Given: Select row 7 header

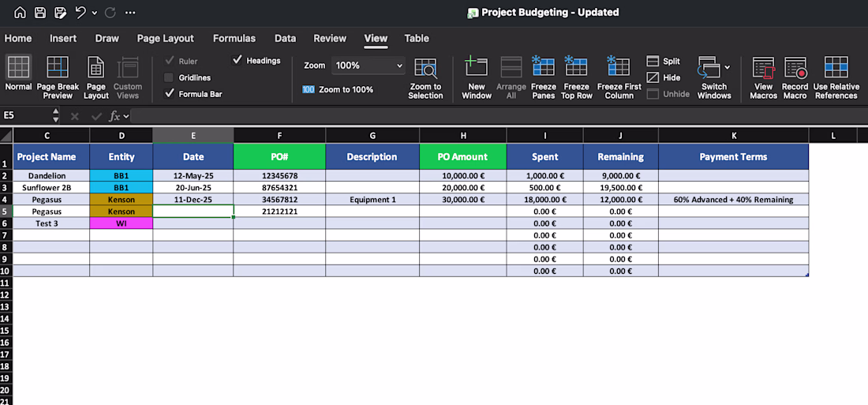Looking at the screenshot, I should pos(6,235).
